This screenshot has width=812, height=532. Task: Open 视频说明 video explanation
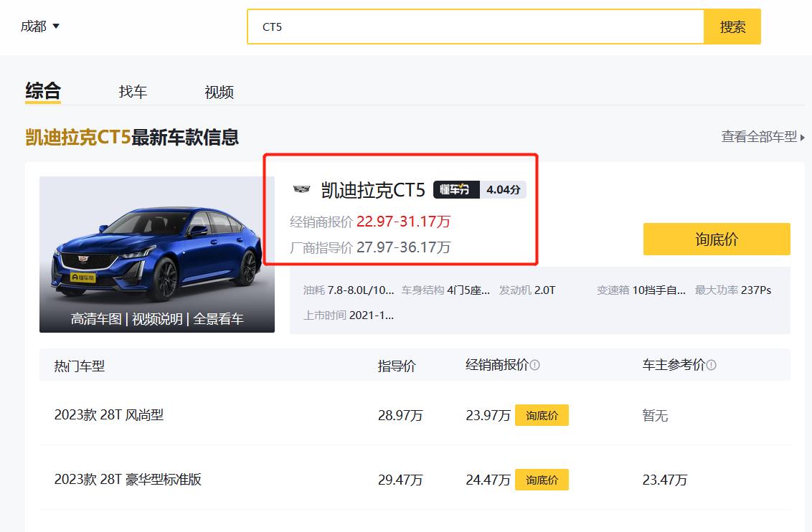[156, 318]
